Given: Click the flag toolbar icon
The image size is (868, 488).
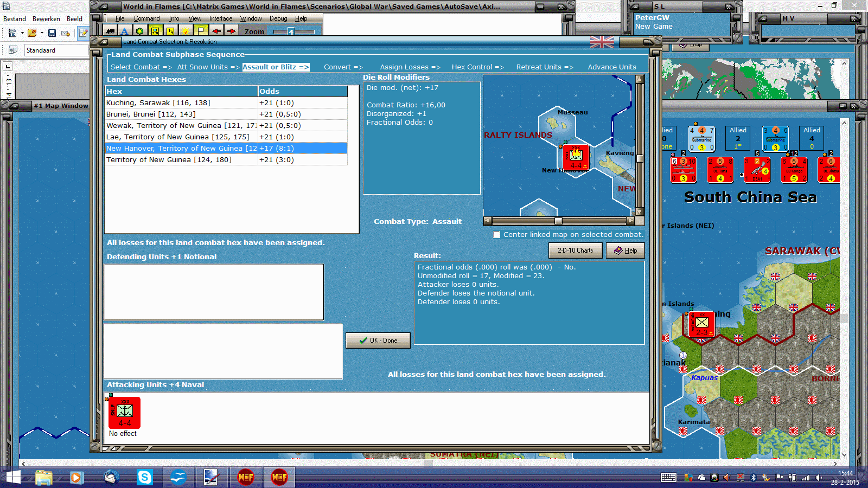Looking at the screenshot, I should point(201,31).
